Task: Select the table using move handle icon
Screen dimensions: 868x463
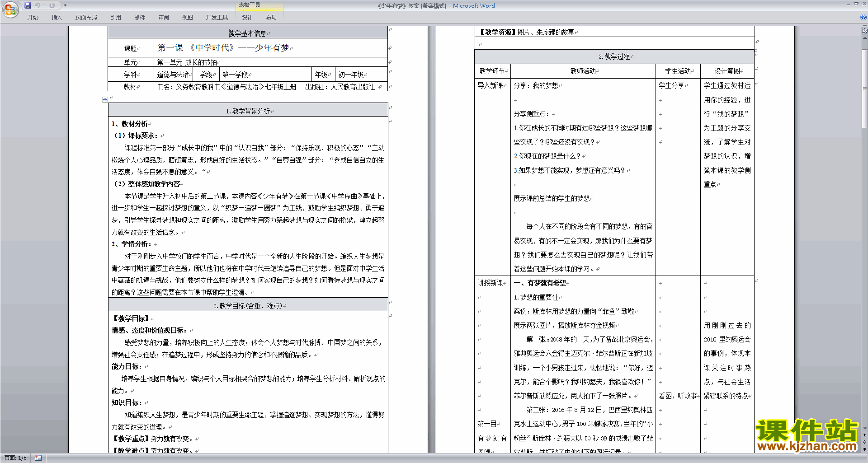Action: click(x=105, y=99)
